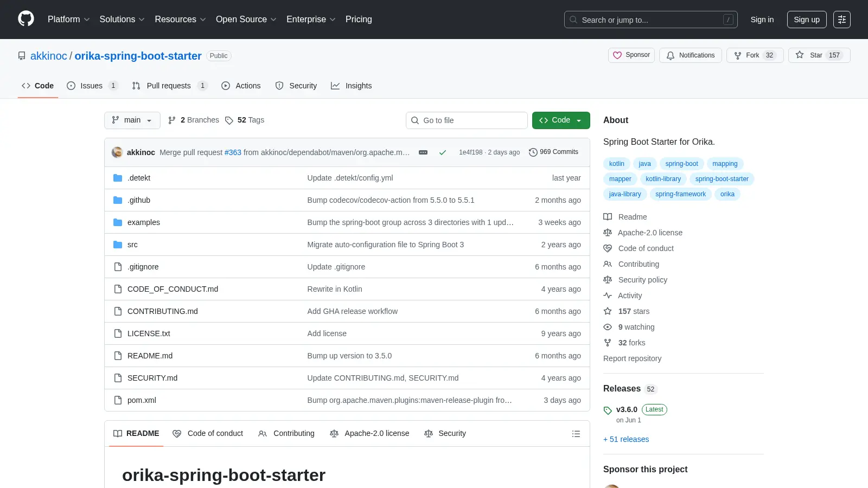Open pull request #363 link
Viewport: 868px width, 488px height.
233,152
